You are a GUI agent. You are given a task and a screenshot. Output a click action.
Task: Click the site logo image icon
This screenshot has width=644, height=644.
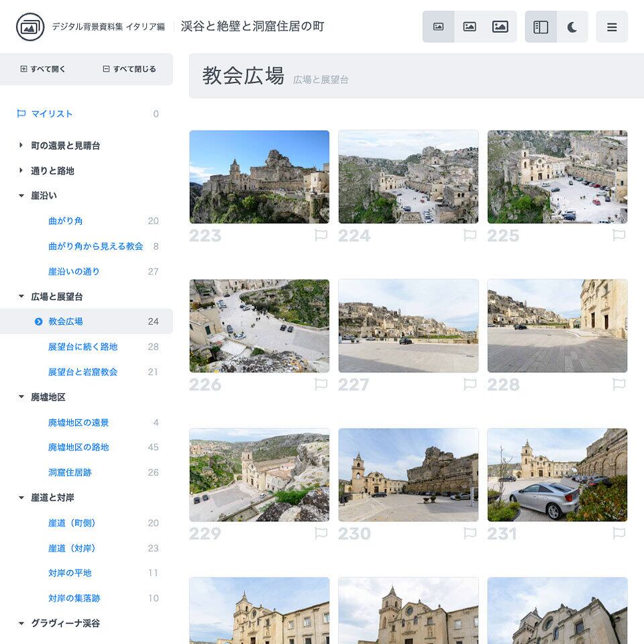tap(30, 27)
